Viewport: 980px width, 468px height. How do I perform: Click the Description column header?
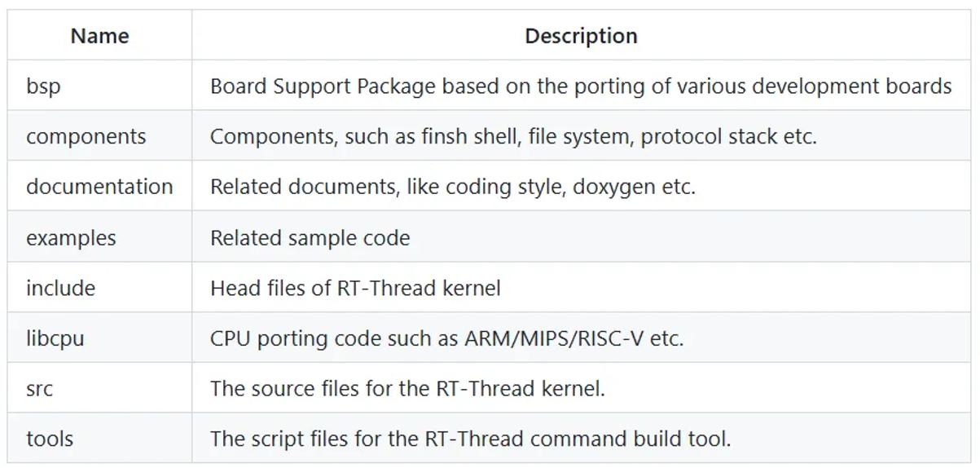coord(581,36)
